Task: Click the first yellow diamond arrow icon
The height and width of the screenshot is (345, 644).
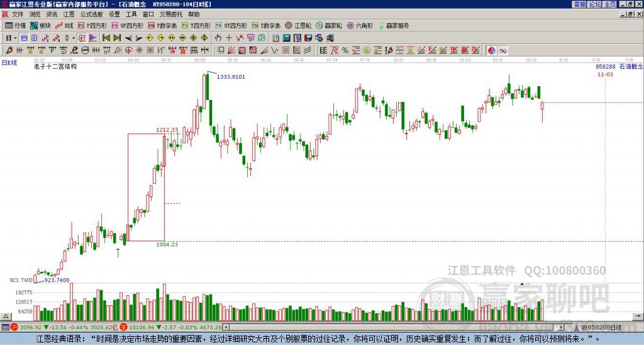Action: [x=150, y=38]
